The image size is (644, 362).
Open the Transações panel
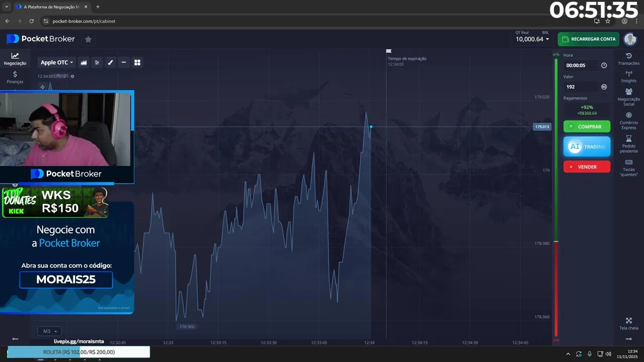(629, 59)
